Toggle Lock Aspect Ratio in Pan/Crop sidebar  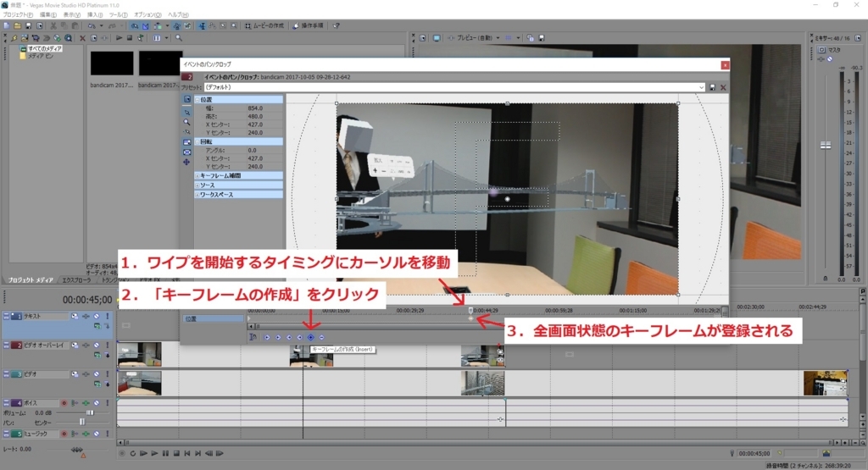pyautogui.click(x=187, y=142)
